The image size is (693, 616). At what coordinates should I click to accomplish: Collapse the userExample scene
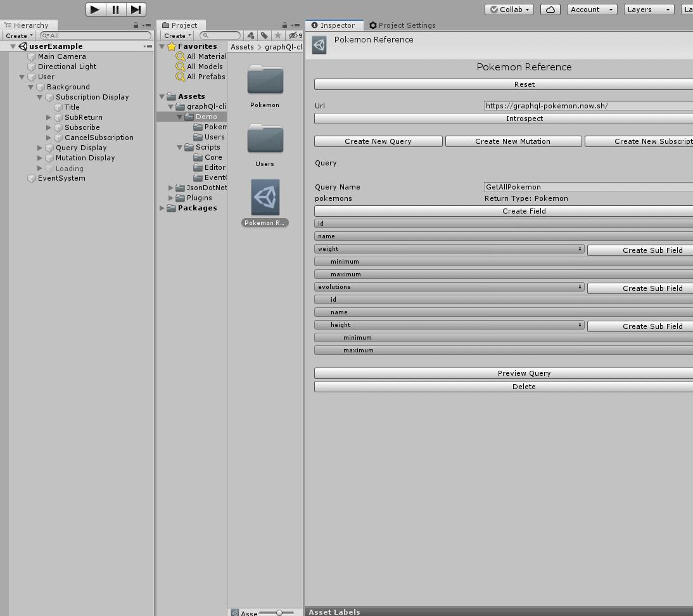click(x=13, y=46)
